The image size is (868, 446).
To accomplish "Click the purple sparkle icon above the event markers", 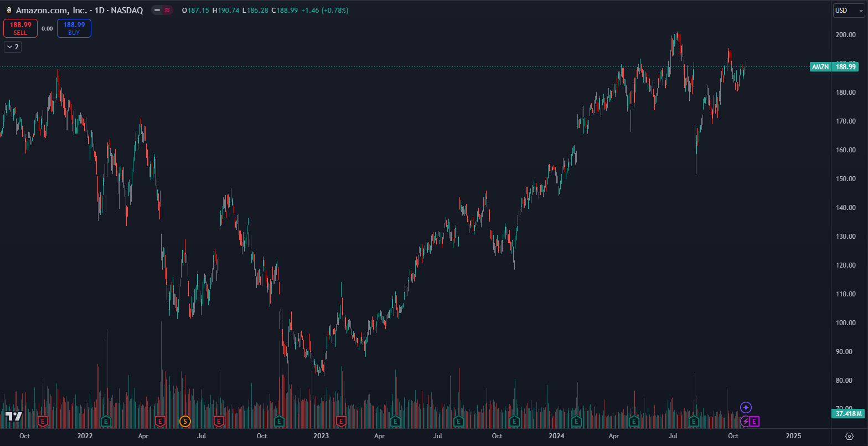I will point(746,408).
